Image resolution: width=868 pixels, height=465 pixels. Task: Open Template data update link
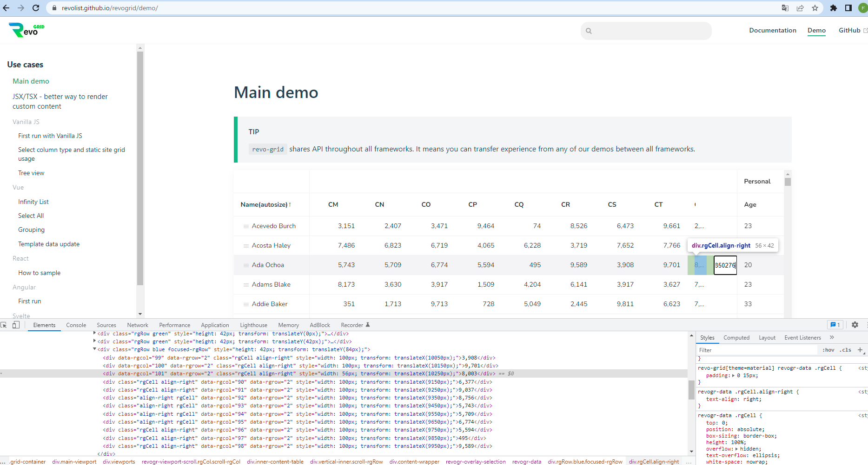[49, 244]
